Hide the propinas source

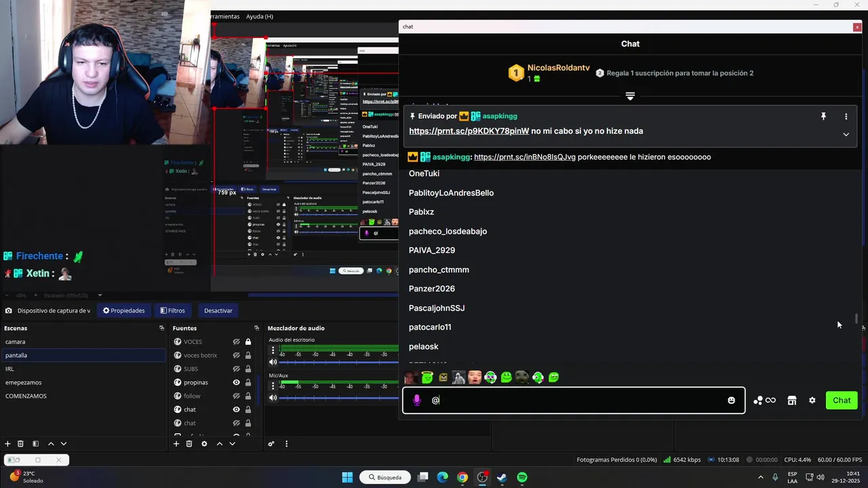coord(236,382)
